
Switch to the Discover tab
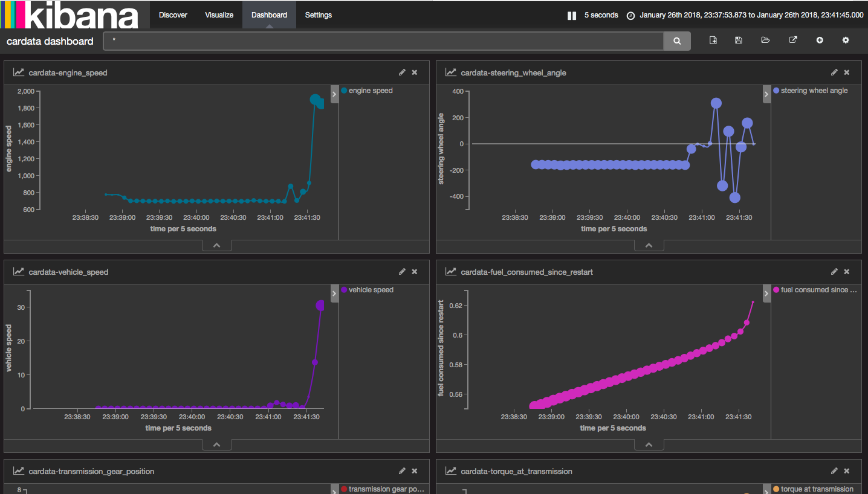pyautogui.click(x=173, y=14)
